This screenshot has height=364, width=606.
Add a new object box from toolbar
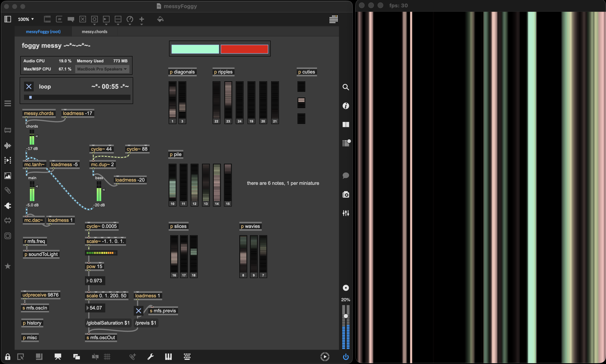(47, 19)
